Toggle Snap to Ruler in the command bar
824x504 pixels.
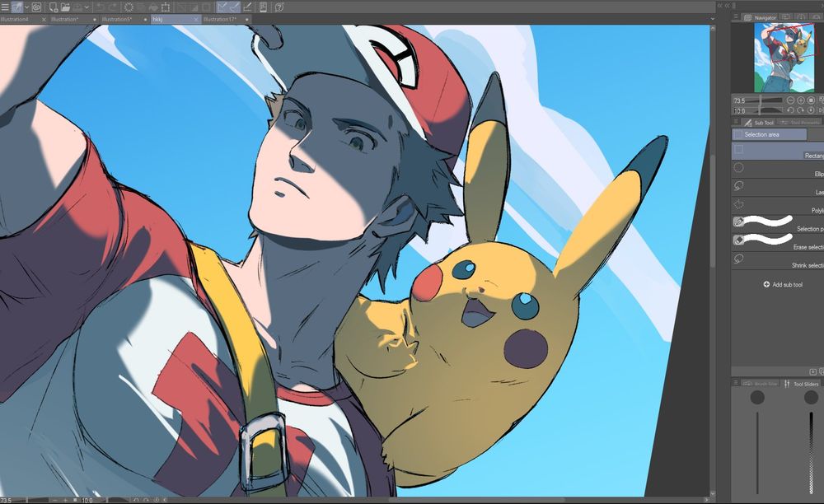222,7
